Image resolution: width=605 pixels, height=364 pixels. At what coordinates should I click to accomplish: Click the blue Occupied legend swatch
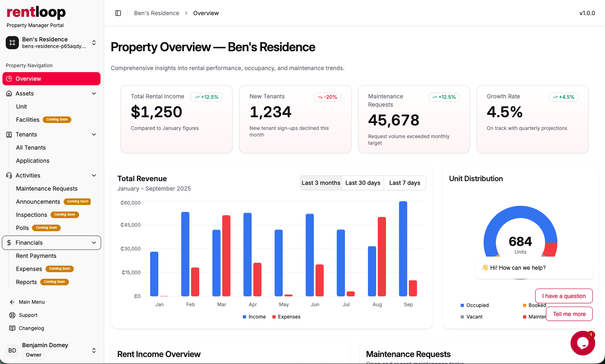click(x=462, y=305)
